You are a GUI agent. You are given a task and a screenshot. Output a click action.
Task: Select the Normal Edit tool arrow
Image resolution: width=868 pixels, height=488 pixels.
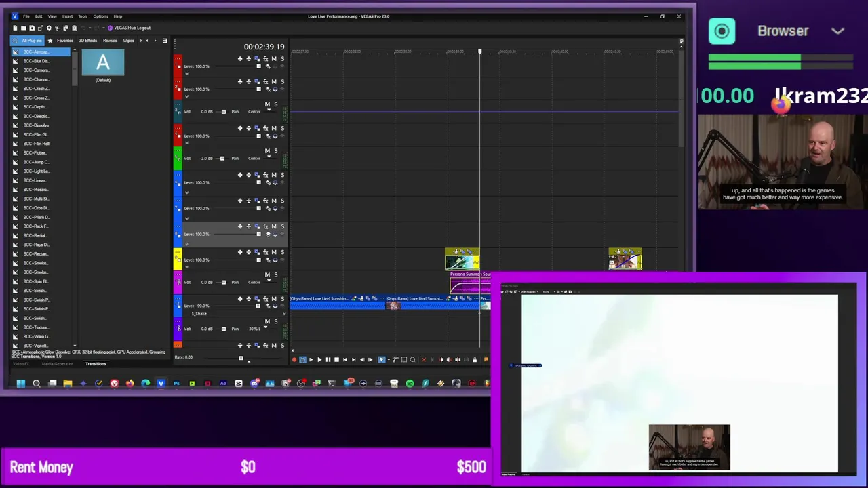pyautogui.click(x=382, y=360)
